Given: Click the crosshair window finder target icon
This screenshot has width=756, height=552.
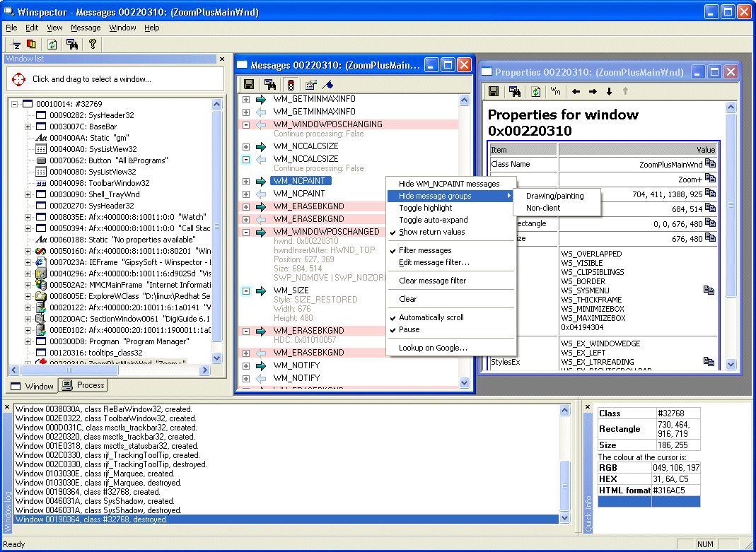Looking at the screenshot, I should (x=18, y=79).
